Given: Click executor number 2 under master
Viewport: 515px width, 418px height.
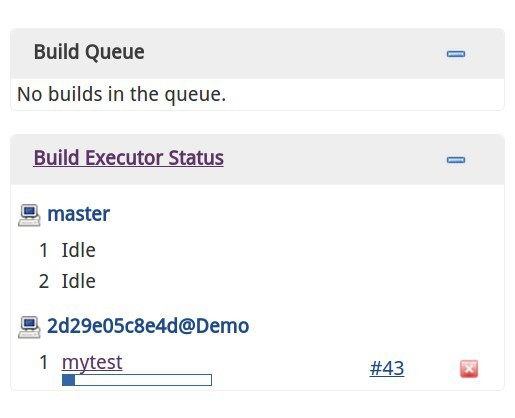Looking at the screenshot, I should [44, 281].
